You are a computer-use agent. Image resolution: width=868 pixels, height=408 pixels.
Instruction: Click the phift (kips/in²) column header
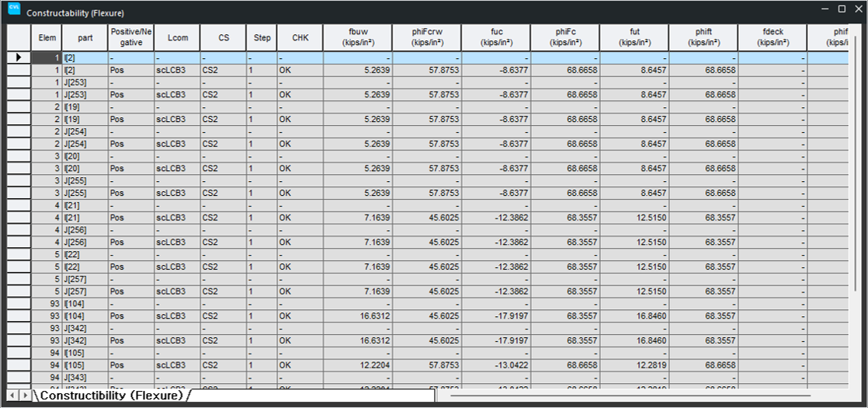click(x=703, y=38)
